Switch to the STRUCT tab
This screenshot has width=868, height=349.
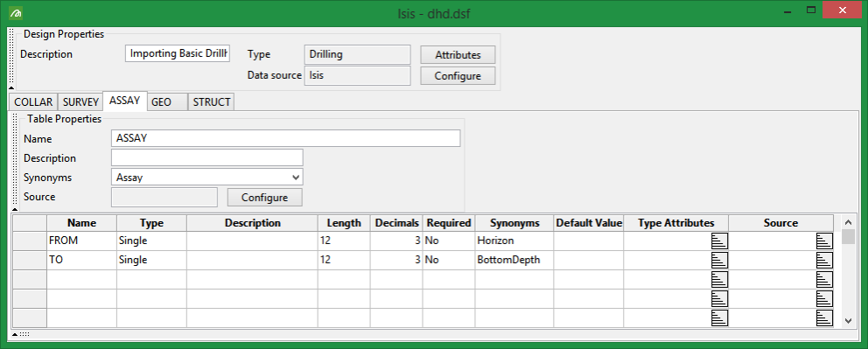point(212,102)
